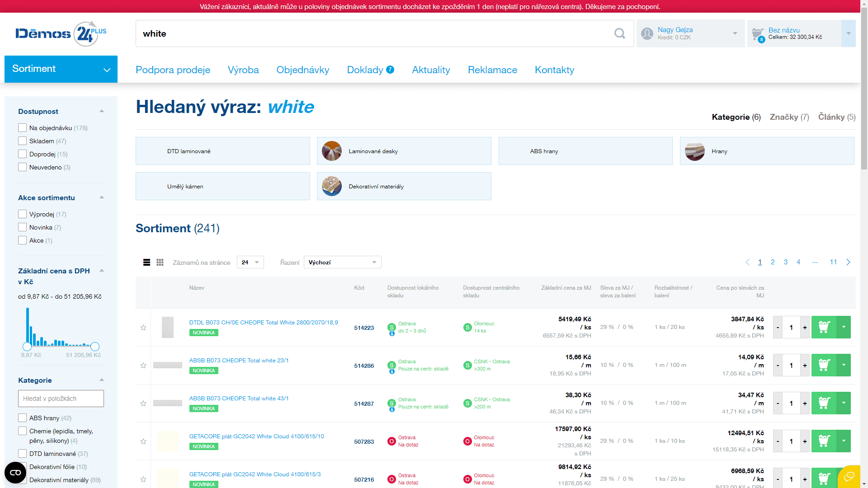Go to next results page arrow
This screenshot has height=488, width=868.
coord(848,262)
